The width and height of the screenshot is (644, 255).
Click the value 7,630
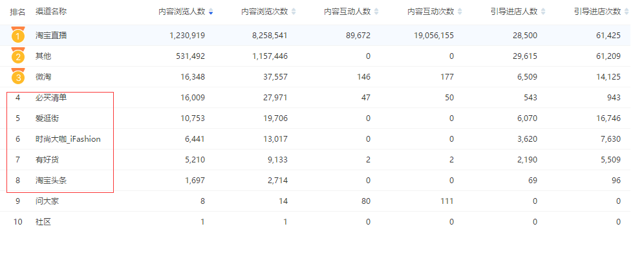(x=611, y=139)
